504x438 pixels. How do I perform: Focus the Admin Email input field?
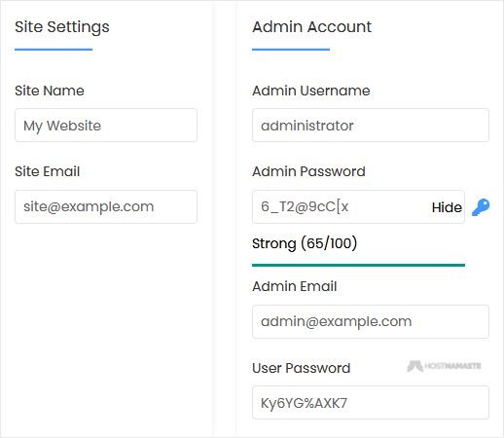(x=371, y=321)
